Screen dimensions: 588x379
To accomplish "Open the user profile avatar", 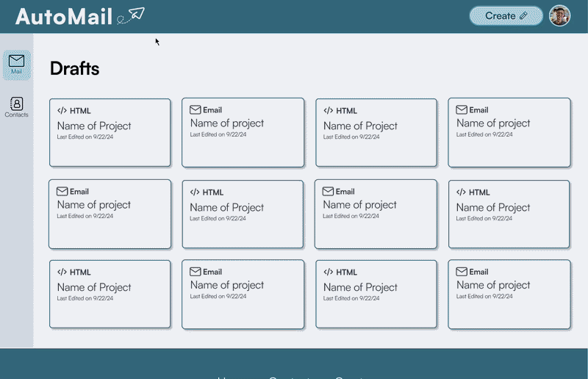I will (559, 15).
